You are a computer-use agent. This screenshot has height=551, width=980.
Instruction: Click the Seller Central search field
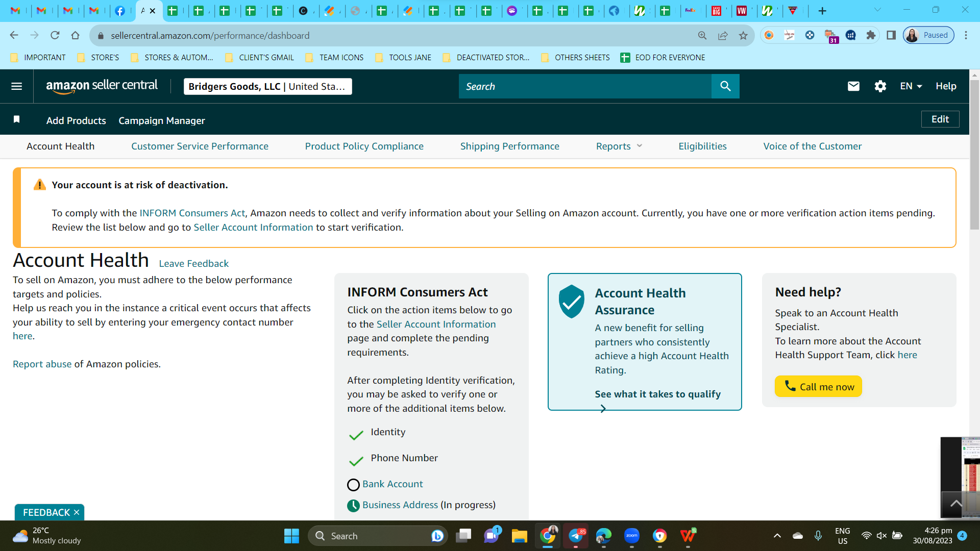click(585, 86)
